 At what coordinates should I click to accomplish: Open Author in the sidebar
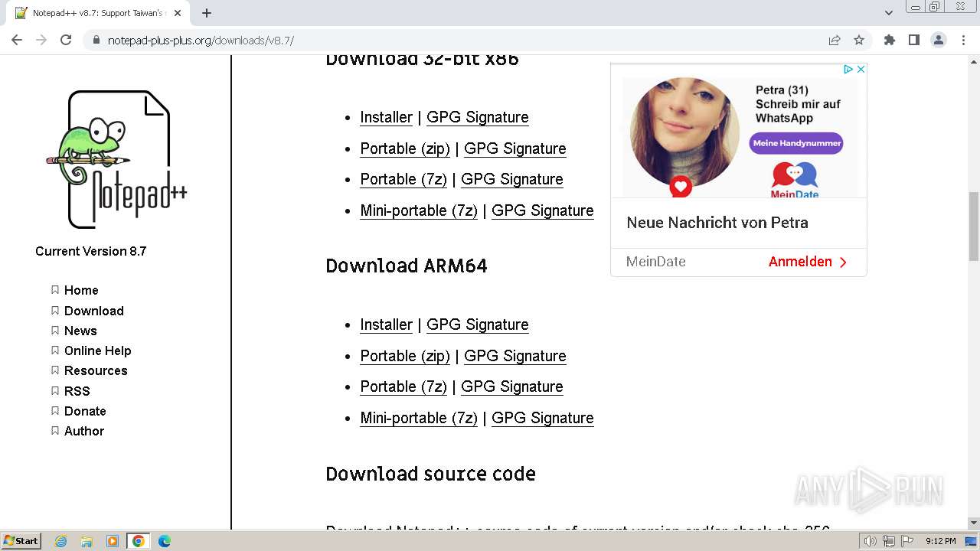click(x=83, y=431)
